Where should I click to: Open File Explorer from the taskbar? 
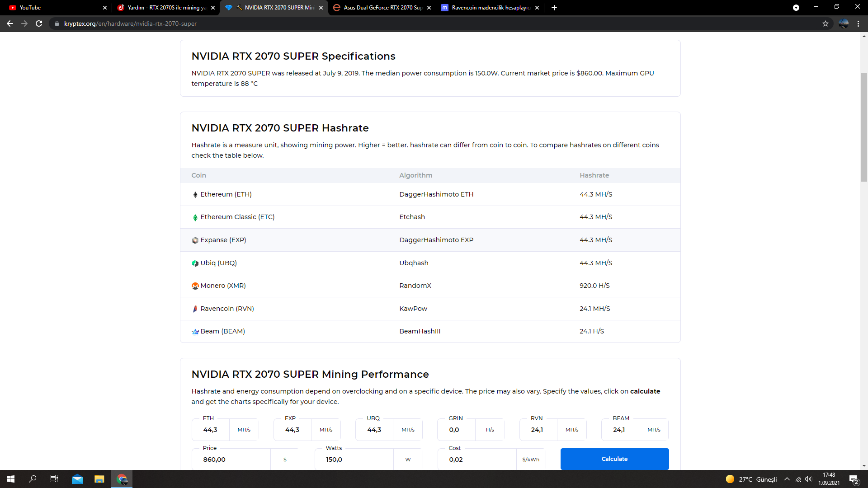[x=99, y=479]
